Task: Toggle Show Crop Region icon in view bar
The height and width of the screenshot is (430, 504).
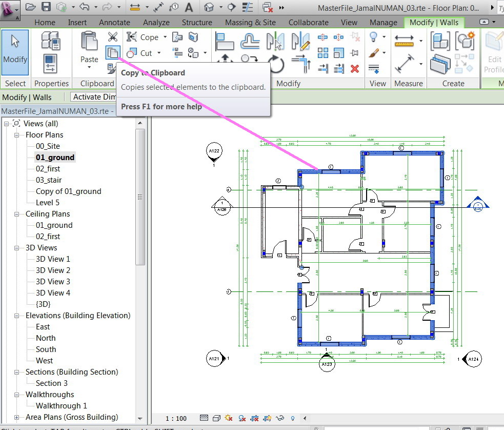Action: click(267, 418)
